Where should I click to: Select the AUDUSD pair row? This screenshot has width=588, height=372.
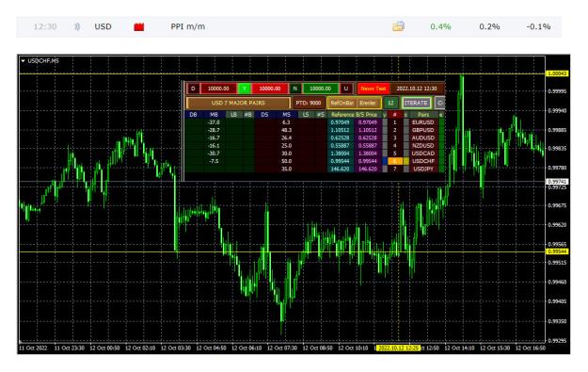point(423,137)
